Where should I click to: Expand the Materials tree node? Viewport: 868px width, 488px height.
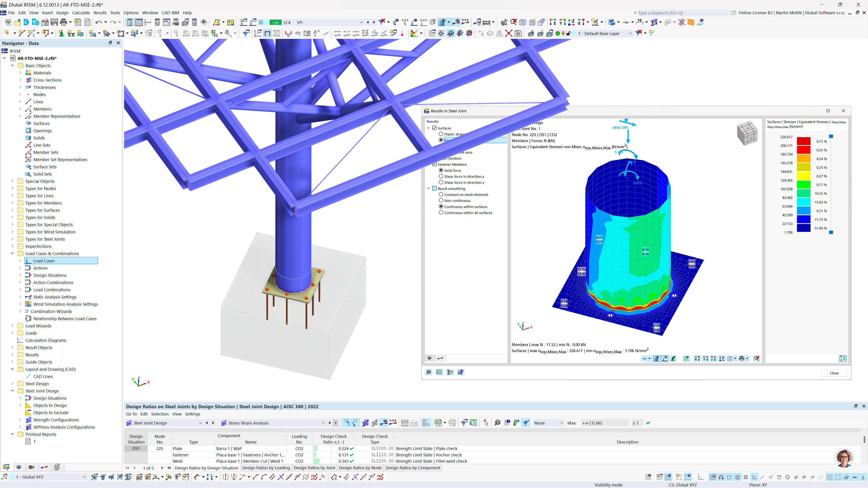pos(20,73)
